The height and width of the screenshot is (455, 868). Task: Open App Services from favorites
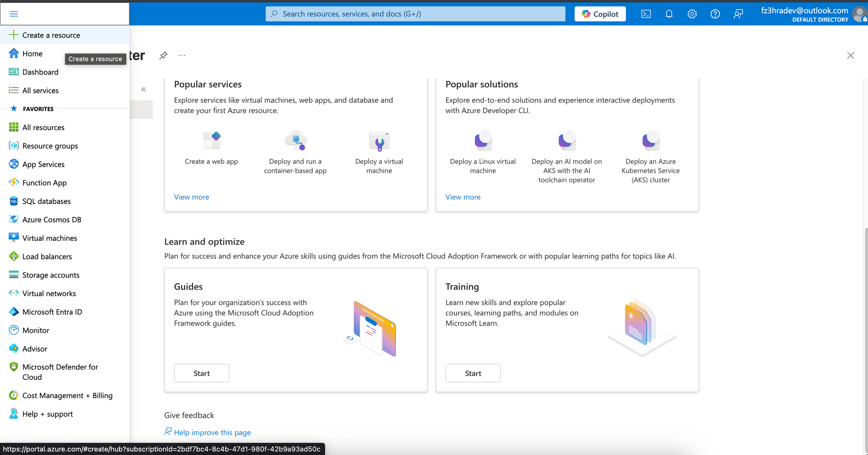pyautogui.click(x=65, y=164)
